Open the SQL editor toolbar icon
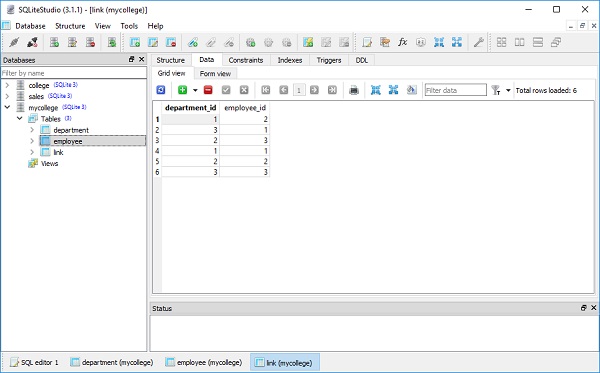 [x=367, y=42]
